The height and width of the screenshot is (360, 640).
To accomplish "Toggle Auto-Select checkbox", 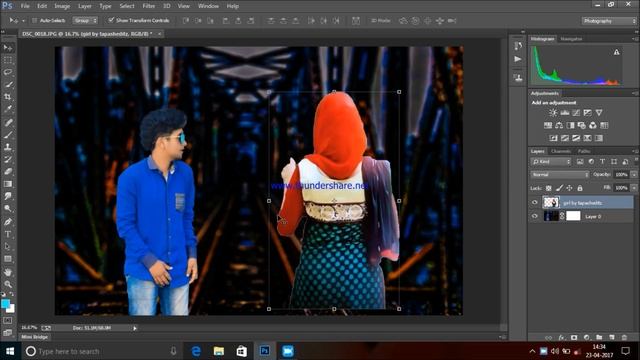I will (35, 20).
